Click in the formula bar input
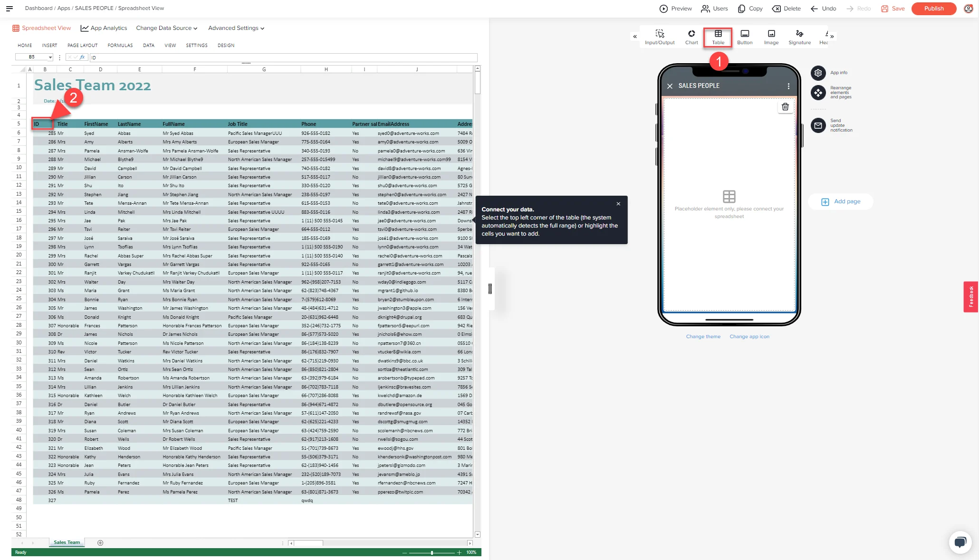The height and width of the screenshot is (560, 979). (283, 57)
